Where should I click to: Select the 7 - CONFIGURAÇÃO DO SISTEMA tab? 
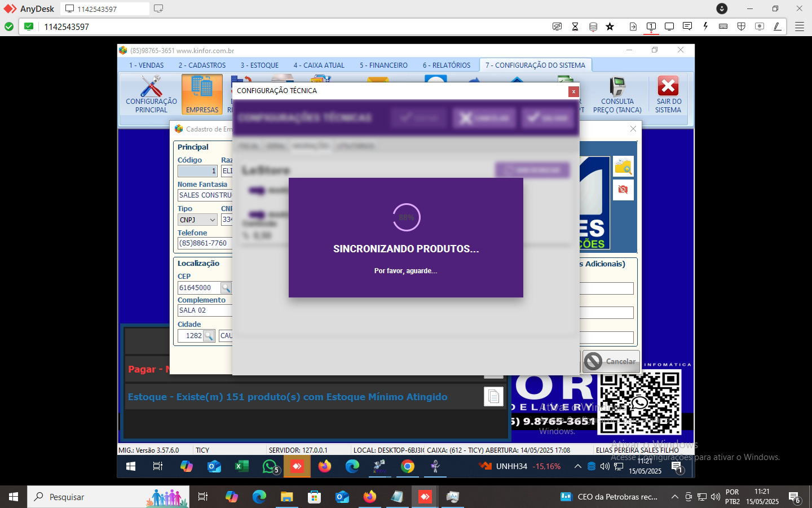click(535, 65)
